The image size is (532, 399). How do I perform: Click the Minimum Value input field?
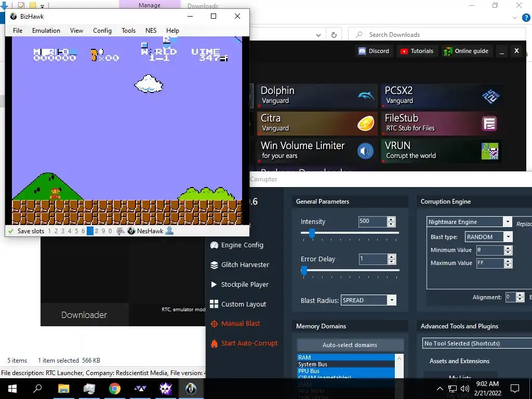[x=490, y=250]
